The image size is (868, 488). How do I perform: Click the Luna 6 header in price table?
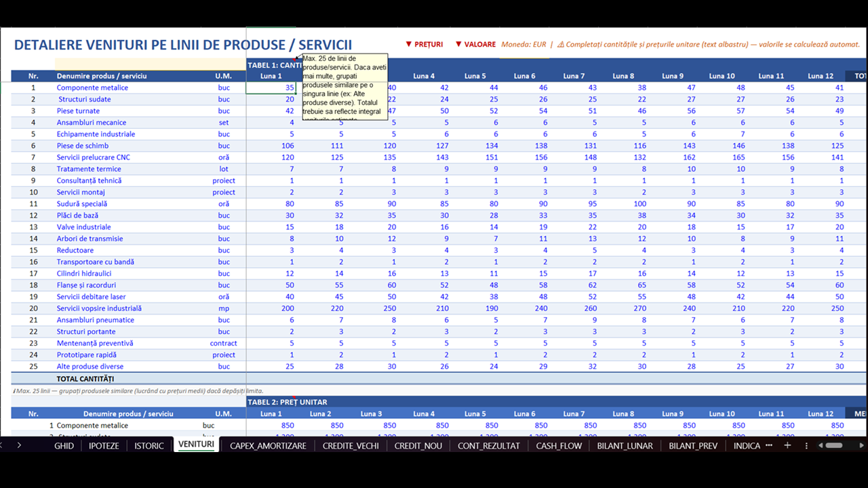tap(524, 413)
